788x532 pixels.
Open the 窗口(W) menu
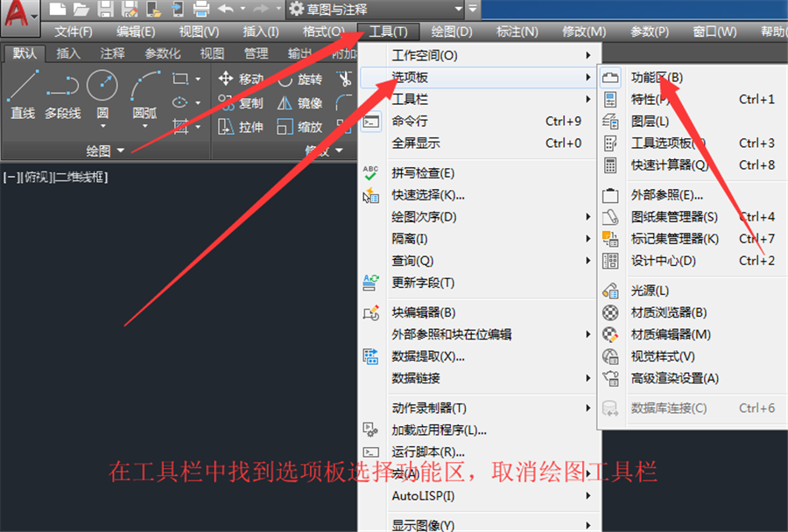(x=714, y=31)
